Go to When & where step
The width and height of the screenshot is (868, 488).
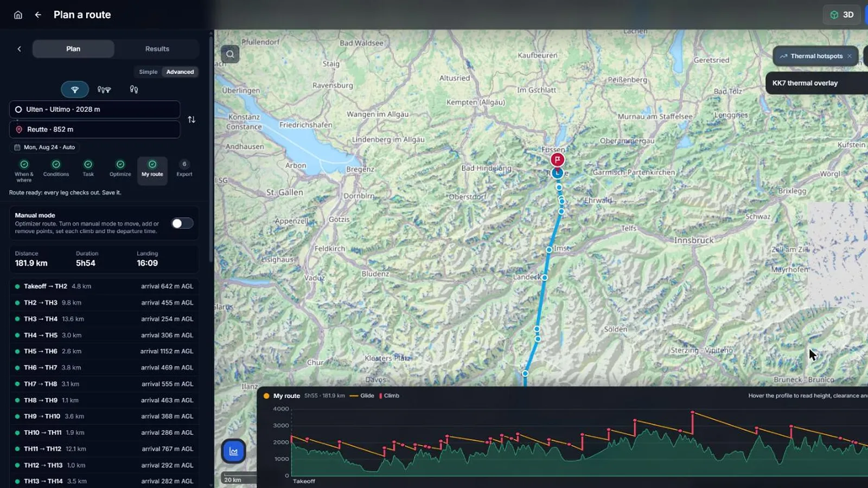(x=24, y=170)
